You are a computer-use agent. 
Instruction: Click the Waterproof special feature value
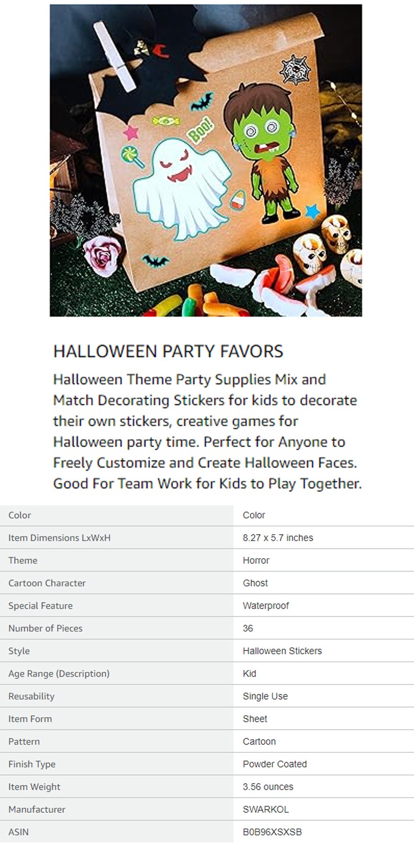click(x=266, y=605)
